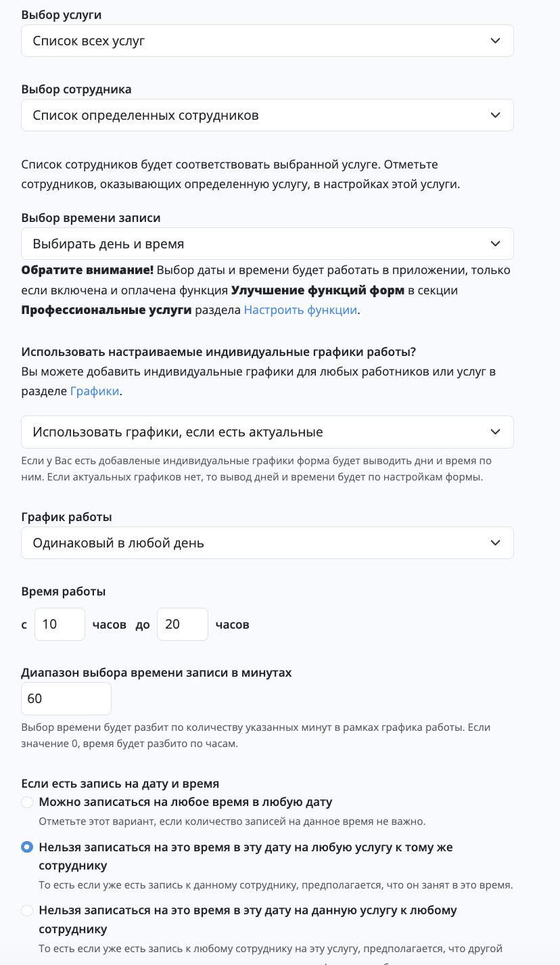Open the 'Выбор услуги' dropdown
The width and height of the screenshot is (560, 965).
pyautogui.click(x=267, y=41)
